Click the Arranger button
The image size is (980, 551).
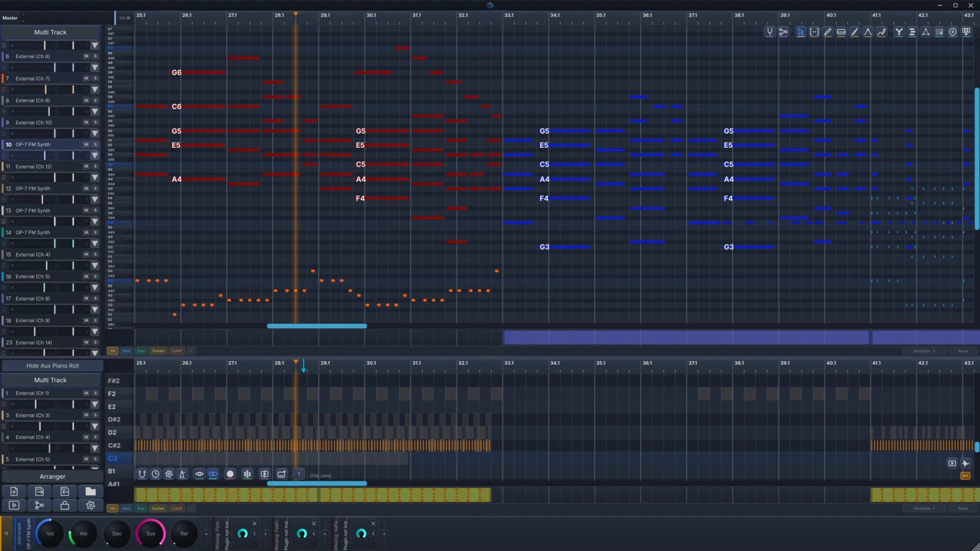pyautogui.click(x=52, y=476)
